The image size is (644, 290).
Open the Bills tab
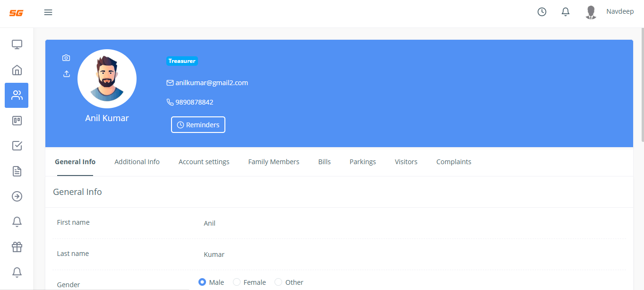point(325,162)
